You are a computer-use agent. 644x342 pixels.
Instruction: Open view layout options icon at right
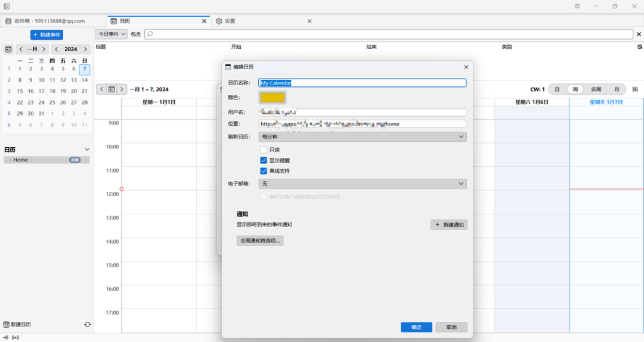pyautogui.click(x=635, y=89)
